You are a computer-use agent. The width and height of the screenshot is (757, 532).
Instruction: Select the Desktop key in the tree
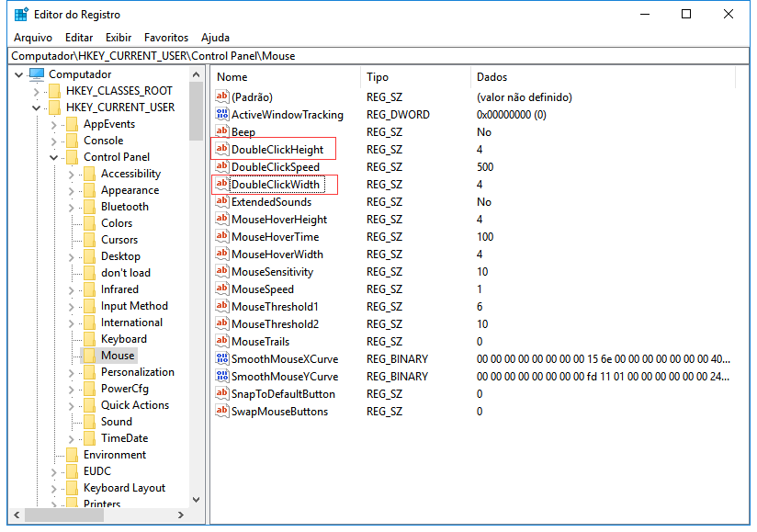120,256
